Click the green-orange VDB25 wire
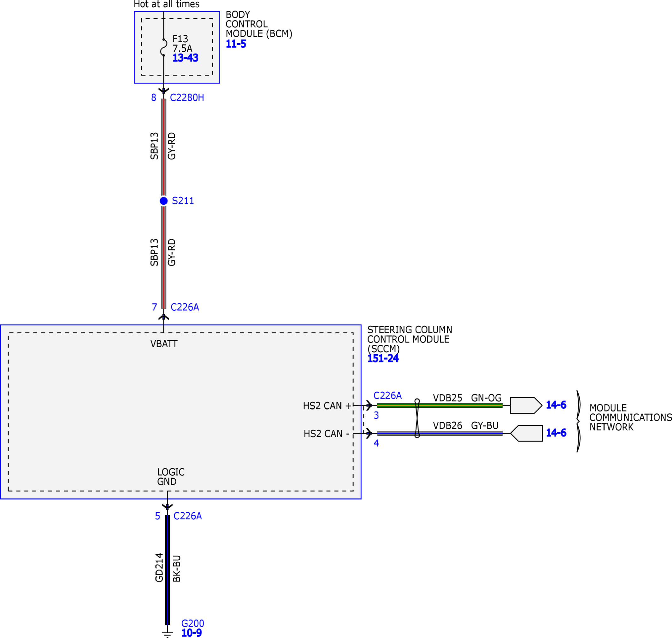672x638 pixels. pos(439,405)
